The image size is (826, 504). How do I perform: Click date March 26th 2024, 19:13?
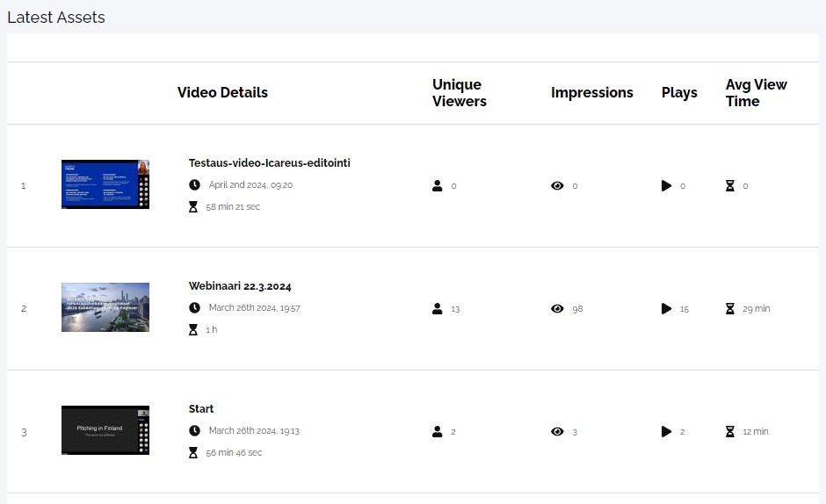[254, 431]
